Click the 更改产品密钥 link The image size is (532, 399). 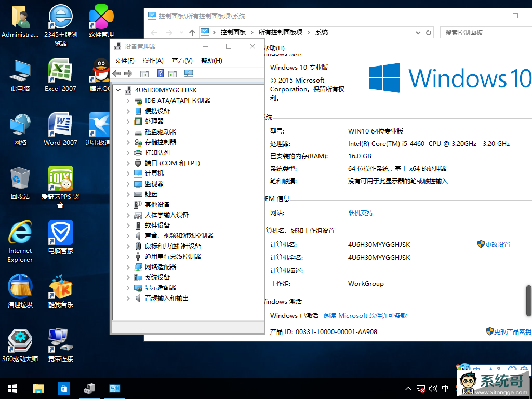coord(512,331)
